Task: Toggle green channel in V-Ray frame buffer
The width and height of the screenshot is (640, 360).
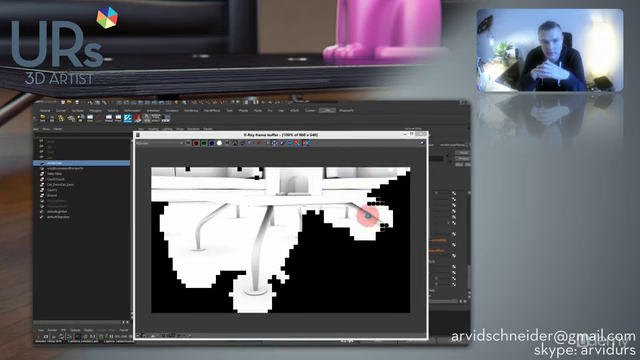Action: pos(204,143)
